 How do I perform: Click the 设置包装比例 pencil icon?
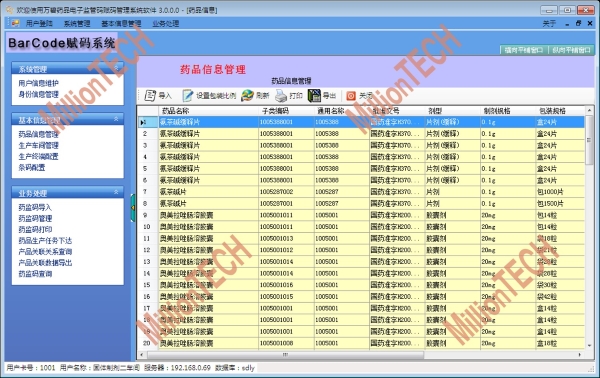click(x=188, y=96)
